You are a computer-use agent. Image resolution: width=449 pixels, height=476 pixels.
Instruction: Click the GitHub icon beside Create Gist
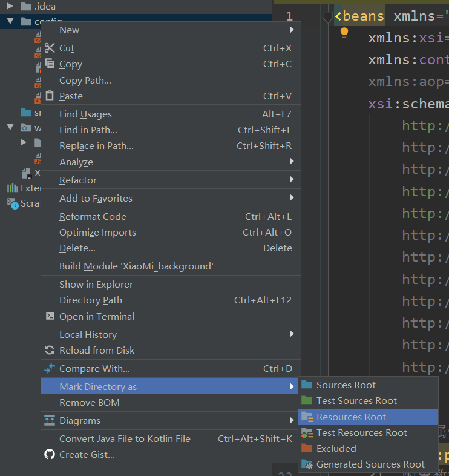(x=50, y=454)
